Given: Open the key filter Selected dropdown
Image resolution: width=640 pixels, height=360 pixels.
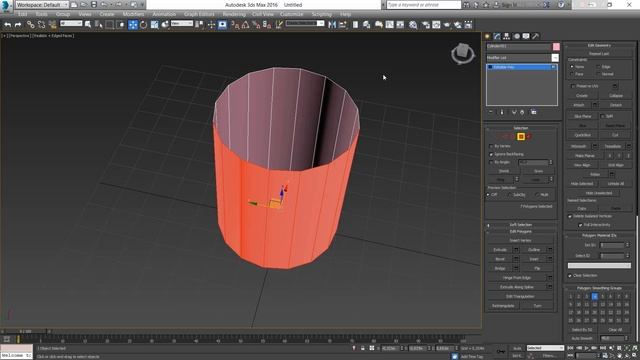Looking at the screenshot, I should (x=545, y=348).
